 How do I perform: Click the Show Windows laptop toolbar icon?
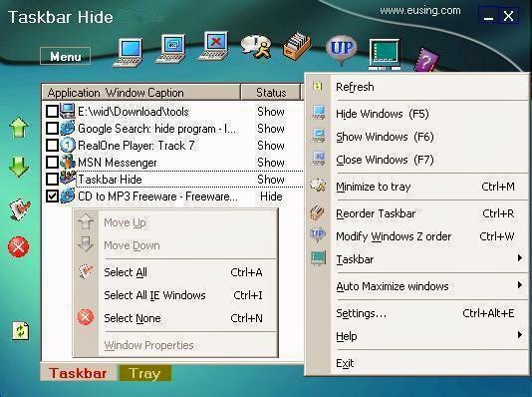(x=171, y=49)
